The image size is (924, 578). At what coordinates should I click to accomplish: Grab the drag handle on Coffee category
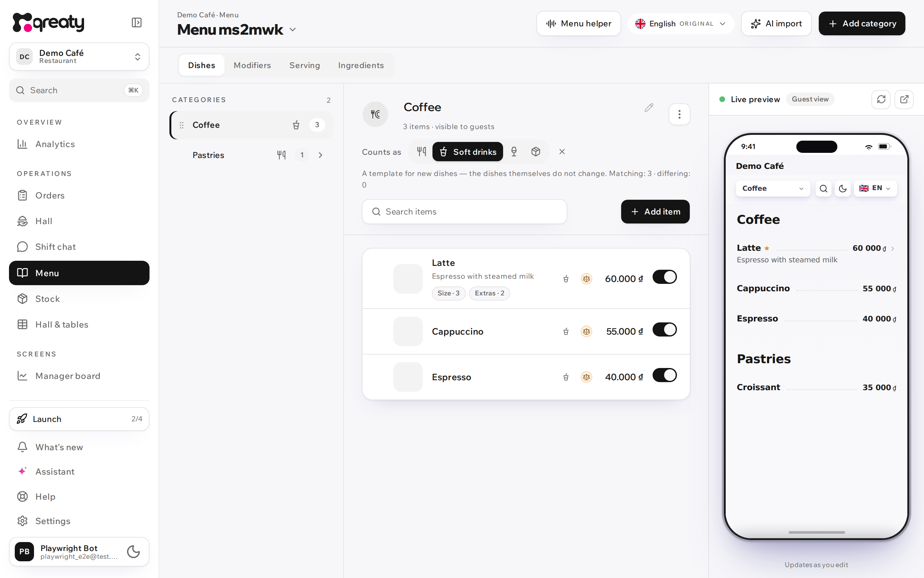(182, 125)
